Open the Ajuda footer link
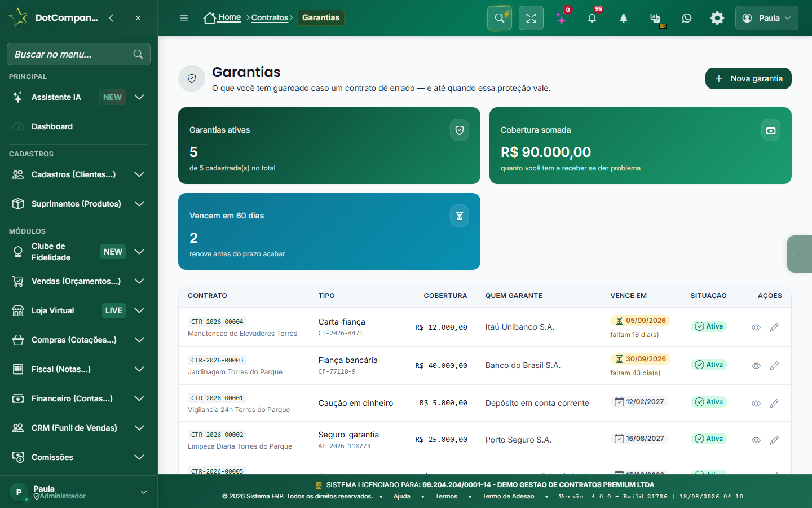The width and height of the screenshot is (812, 508). tap(401, 496)
